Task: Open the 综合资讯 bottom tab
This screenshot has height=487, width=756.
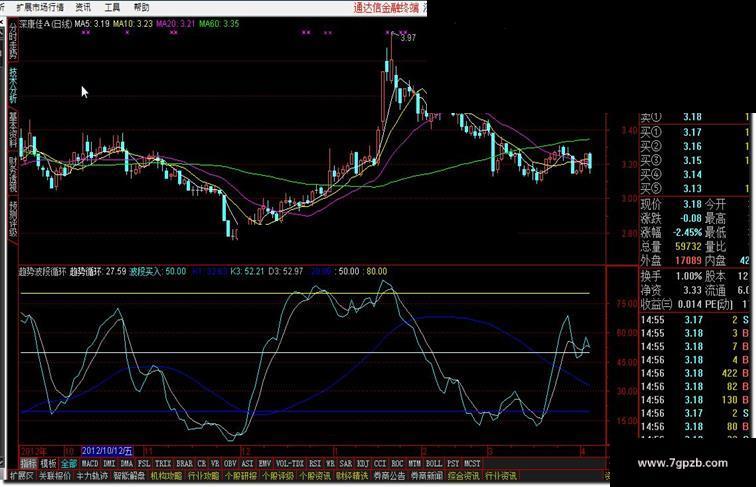Action: click(463, 476)
